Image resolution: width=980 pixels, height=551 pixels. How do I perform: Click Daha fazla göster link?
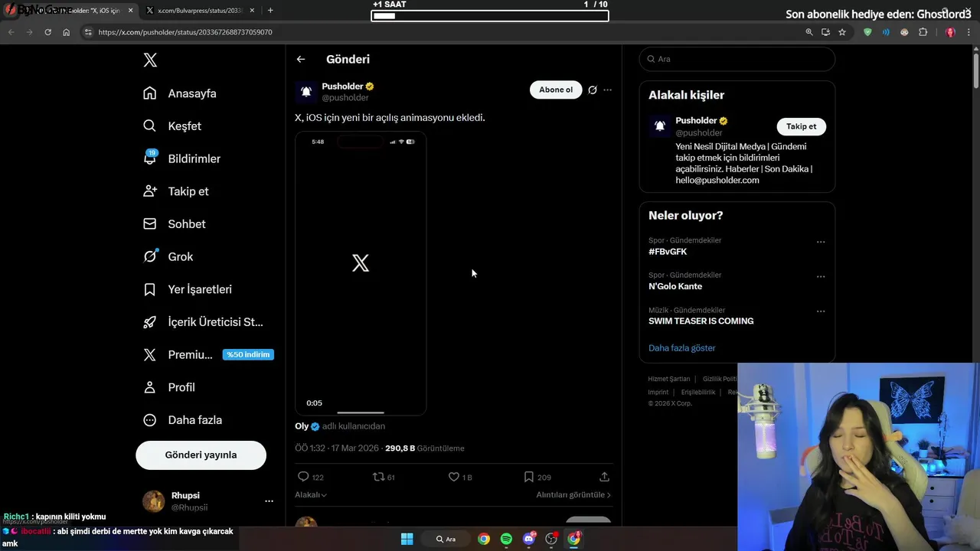pos(682,348)
